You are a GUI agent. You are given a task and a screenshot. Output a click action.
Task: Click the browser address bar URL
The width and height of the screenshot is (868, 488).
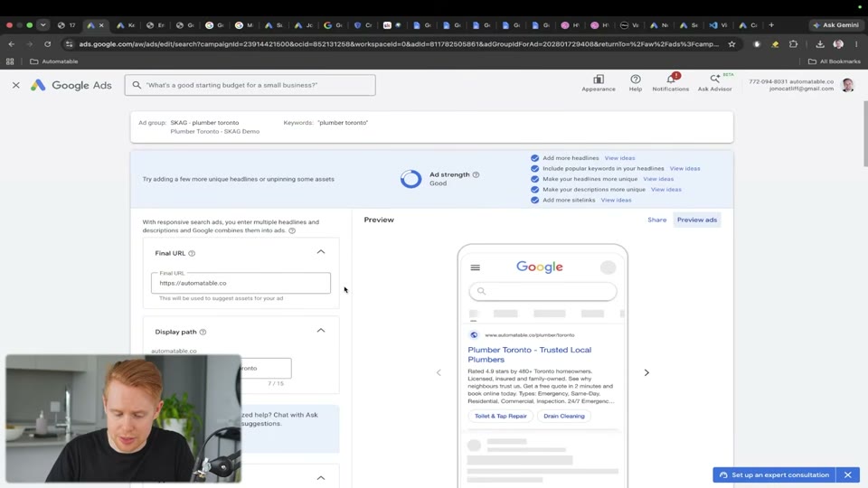399,44
